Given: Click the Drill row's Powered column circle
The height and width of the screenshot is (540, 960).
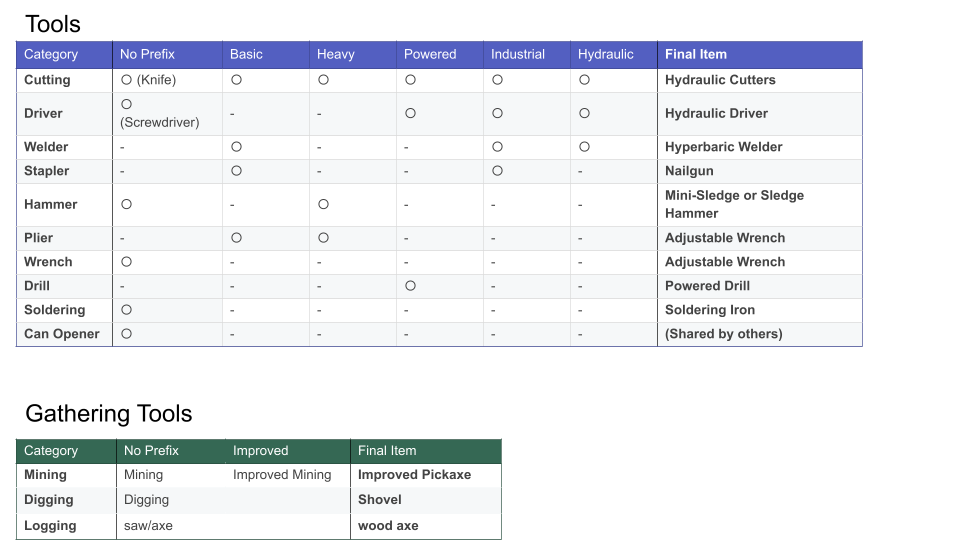Looking at the screenshot, I should (410, 286).
